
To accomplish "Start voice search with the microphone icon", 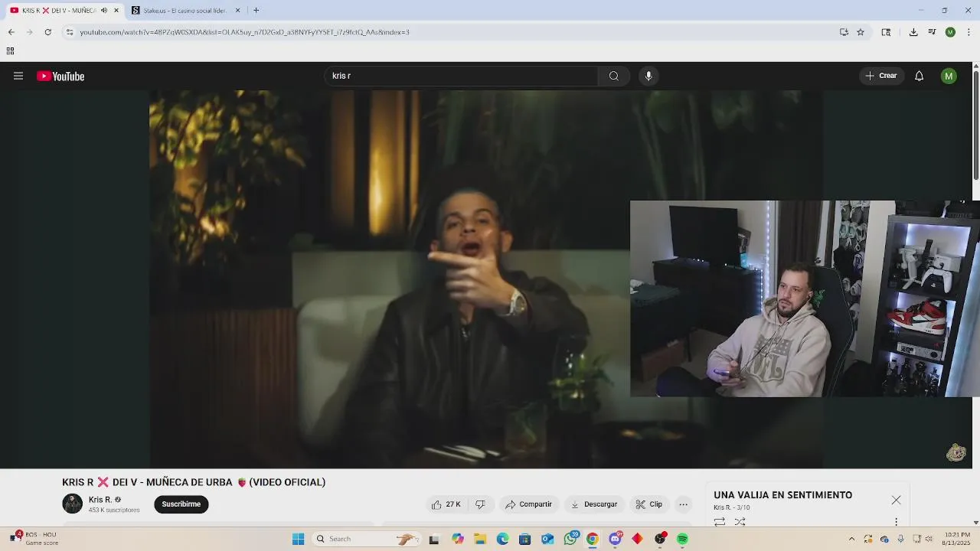I will (648, 76).
